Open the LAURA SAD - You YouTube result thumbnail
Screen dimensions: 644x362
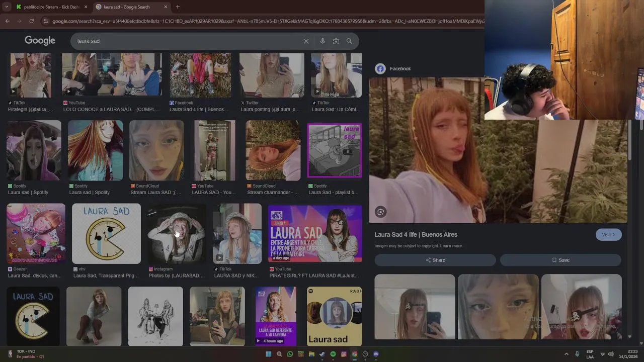point(215,150)
